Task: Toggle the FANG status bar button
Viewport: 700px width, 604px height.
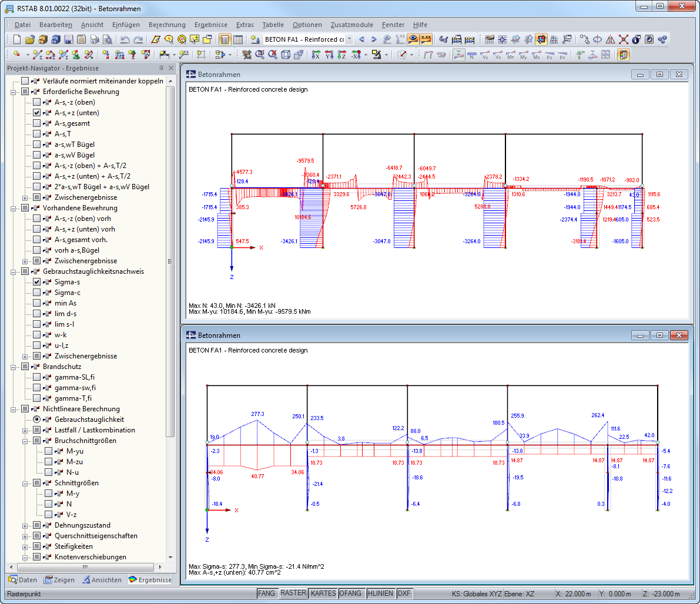Action: coord(266,593)
